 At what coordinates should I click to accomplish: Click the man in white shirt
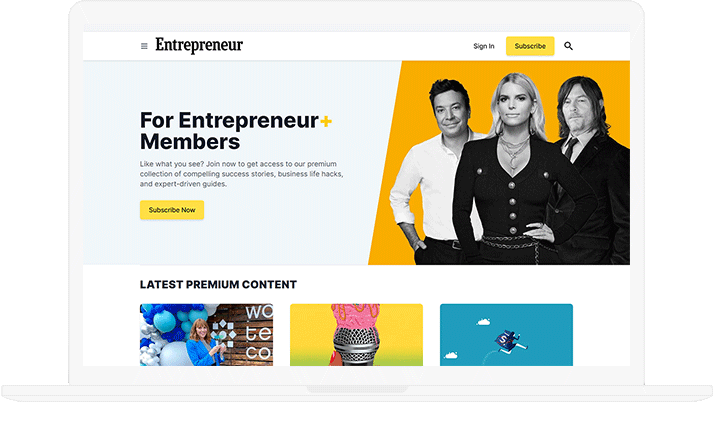[433, 173]
